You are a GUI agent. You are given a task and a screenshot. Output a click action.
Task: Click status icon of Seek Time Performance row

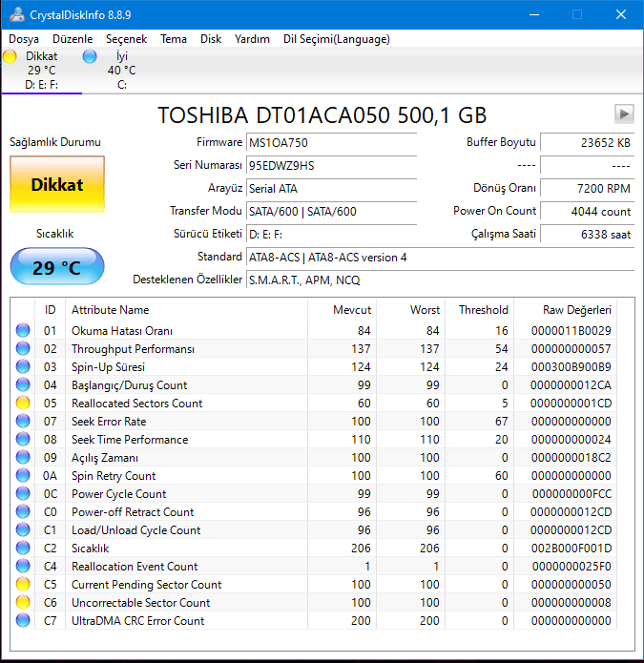[x=23, y=440]
